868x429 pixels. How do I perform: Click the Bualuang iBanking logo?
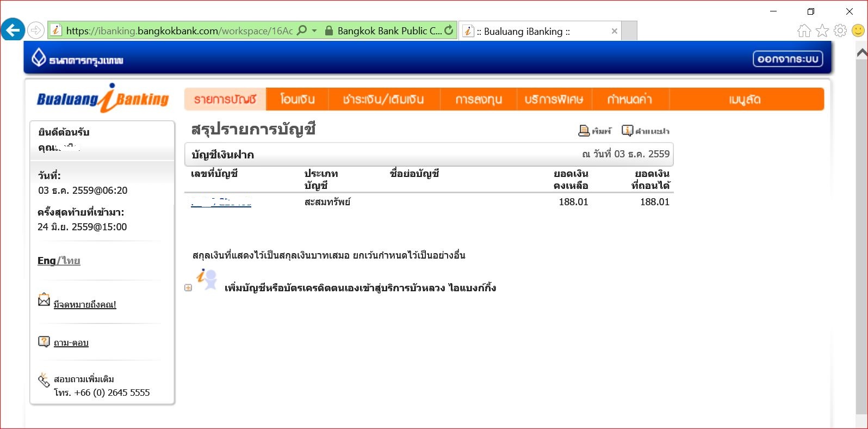click(x=103, y=99)
